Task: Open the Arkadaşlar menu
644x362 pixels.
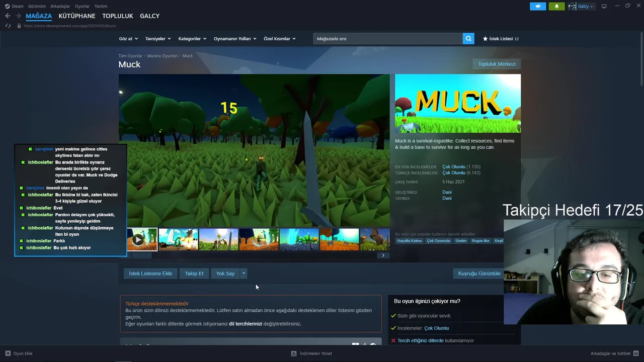Action: (60, 6)
